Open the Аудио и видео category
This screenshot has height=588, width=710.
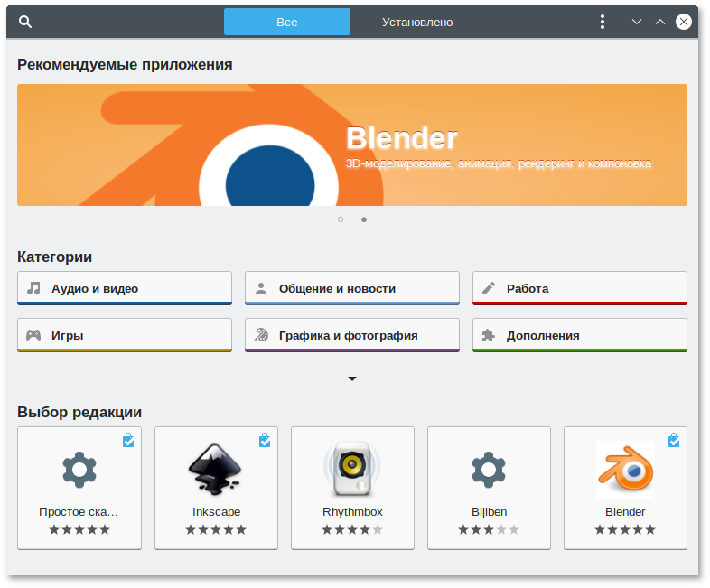click(125, 288)
